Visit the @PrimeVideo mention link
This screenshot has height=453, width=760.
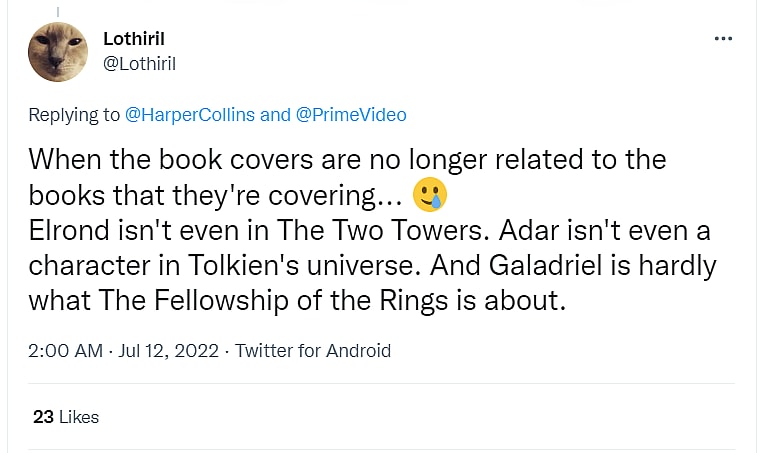tap(351, 115)
